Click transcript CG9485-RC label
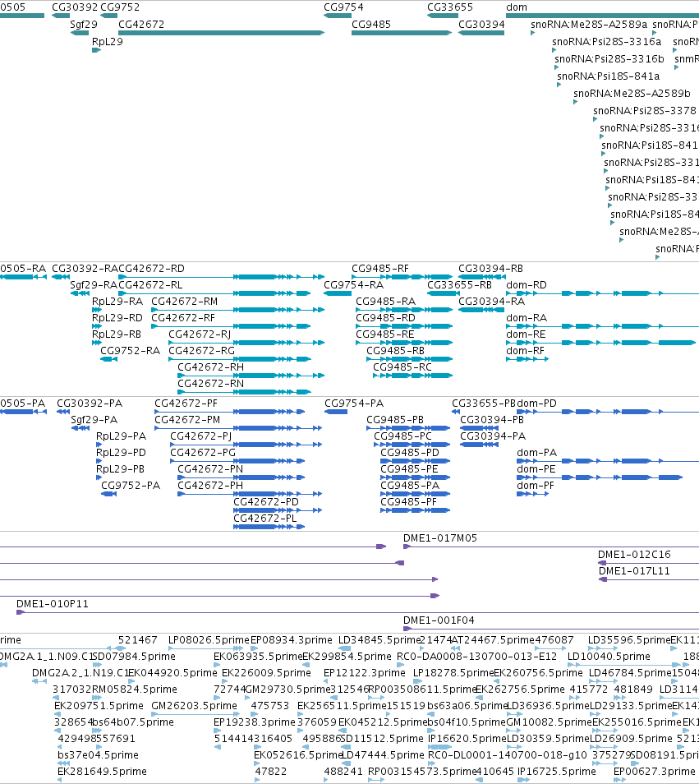 [402, 367]
